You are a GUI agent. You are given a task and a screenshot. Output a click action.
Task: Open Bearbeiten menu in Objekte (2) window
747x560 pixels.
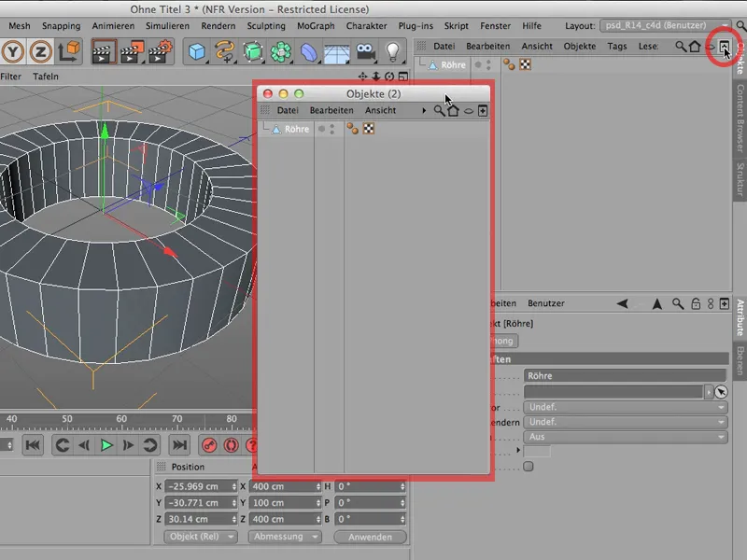click(331, 110)
